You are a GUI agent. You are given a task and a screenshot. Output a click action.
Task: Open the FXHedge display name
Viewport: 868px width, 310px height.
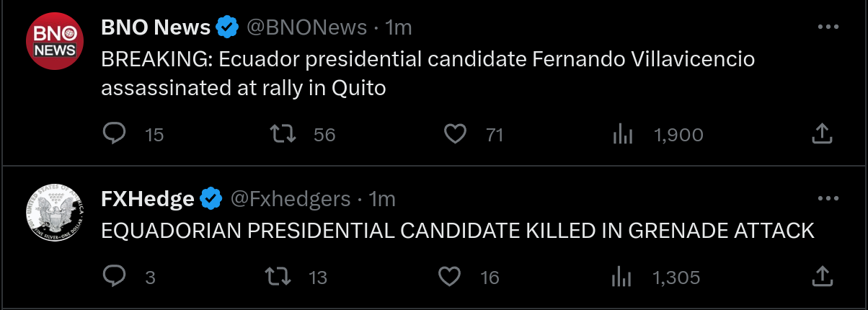coord(148,198)
